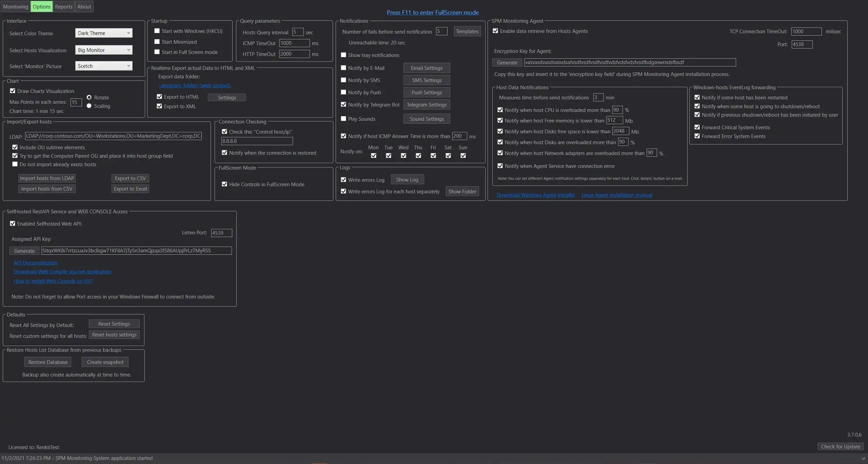This screenshot has height=464, width=868.
Task: Click the Create snapshot button
Action: [x=105, y=362]
